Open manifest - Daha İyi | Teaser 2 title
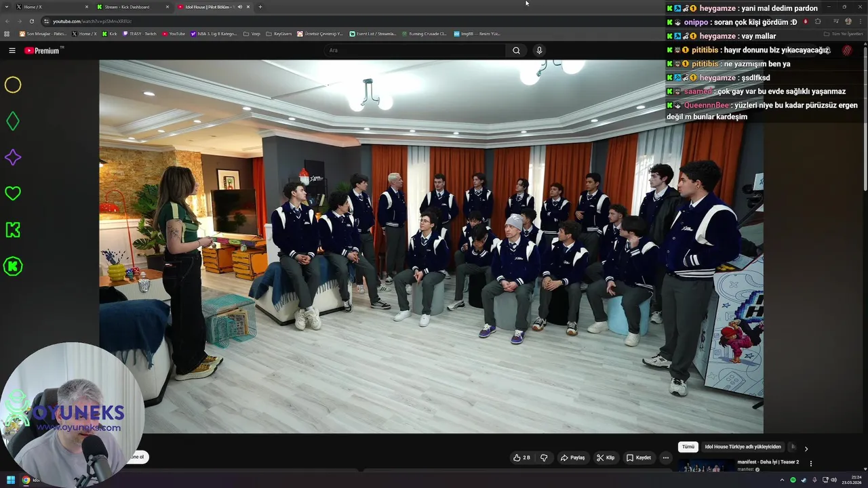The image size is (868, 488). 768,462
